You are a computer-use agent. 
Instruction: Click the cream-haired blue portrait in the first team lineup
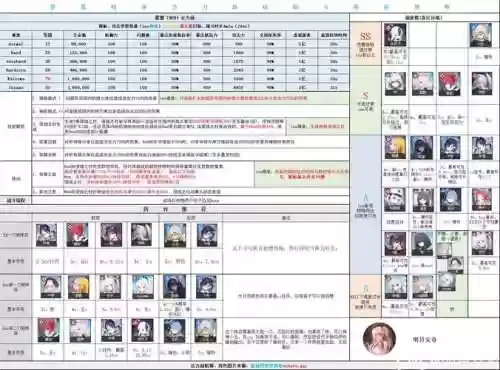(x=175, y=235)
